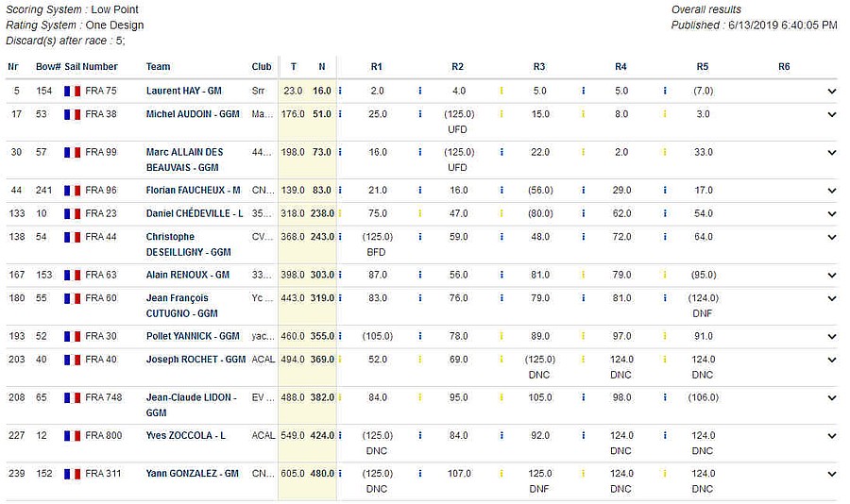The image size is (850, 504).
Task: Click info icon before Yann GONZALEZ's R4 score
Action: click(x=583, y=473)
